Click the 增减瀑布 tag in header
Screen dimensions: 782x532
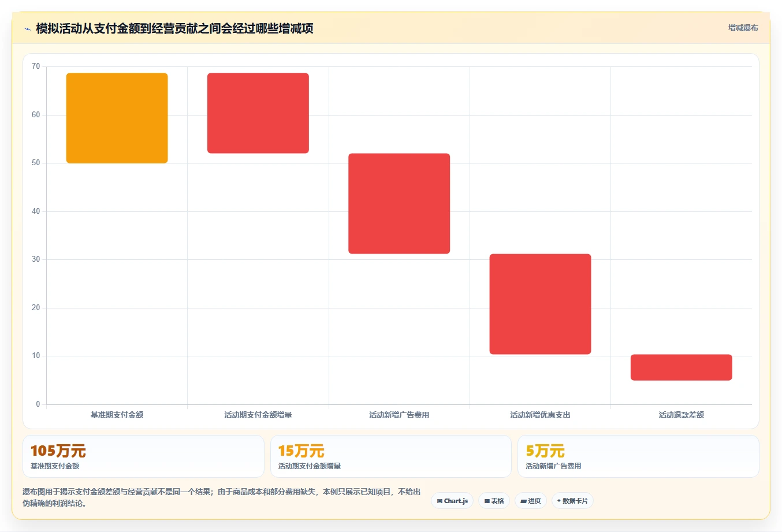[743, 28]
